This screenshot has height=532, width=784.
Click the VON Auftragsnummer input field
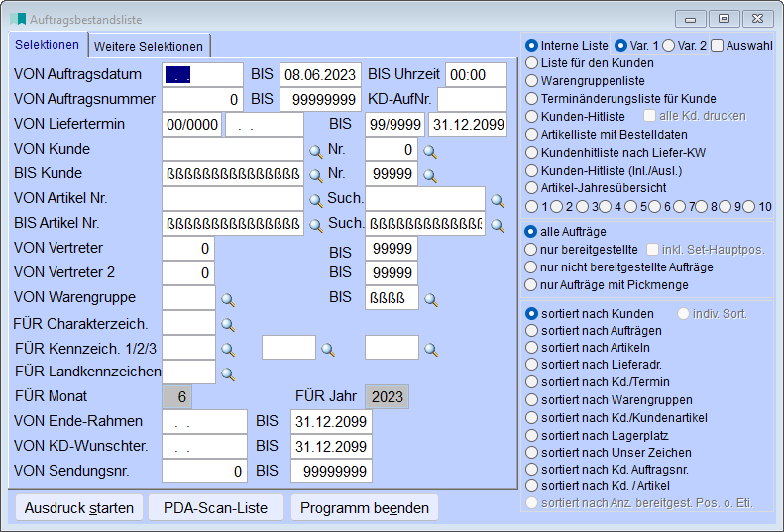[x=202, y=100]
